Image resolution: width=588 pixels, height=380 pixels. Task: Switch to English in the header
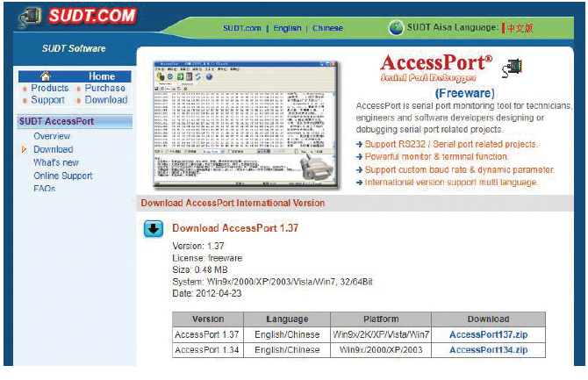pos(287,28)
